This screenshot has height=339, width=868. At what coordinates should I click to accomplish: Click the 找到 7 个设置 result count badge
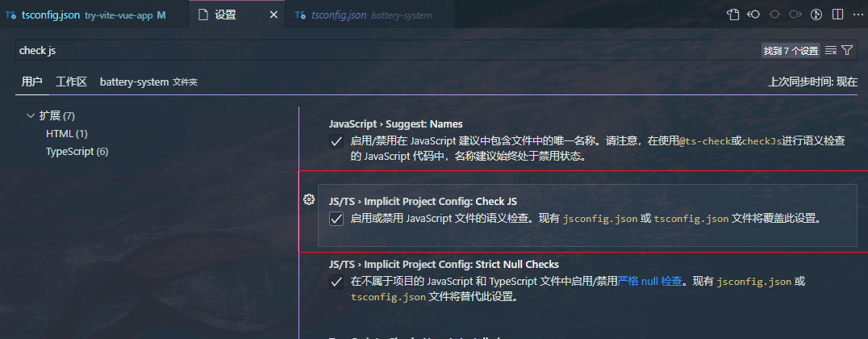(791, 51)
